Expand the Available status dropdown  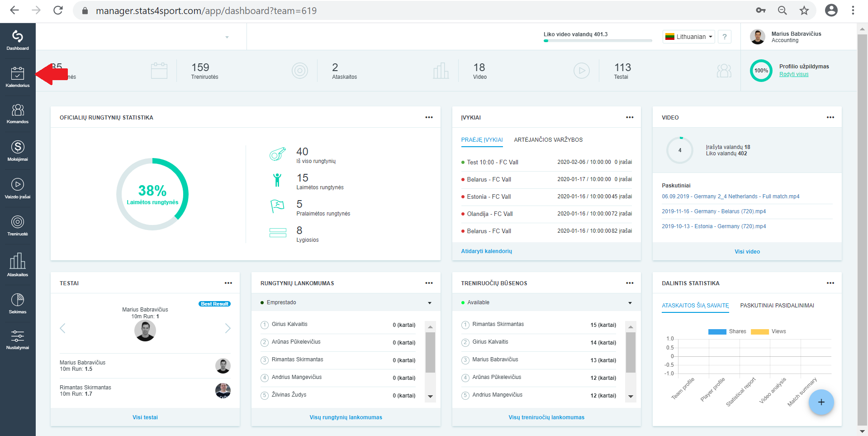click(x=546, y=302)
